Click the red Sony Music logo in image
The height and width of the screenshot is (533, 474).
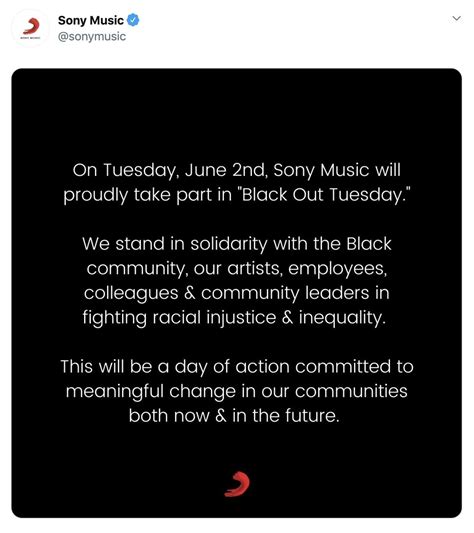(237, 484)
